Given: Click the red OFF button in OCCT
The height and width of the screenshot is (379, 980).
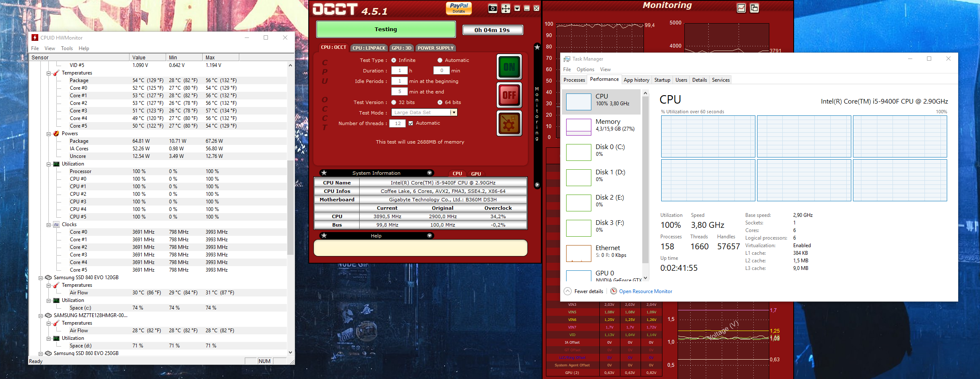Looking at the screenshot, I should pyautogui.click(x=509, y=95).
